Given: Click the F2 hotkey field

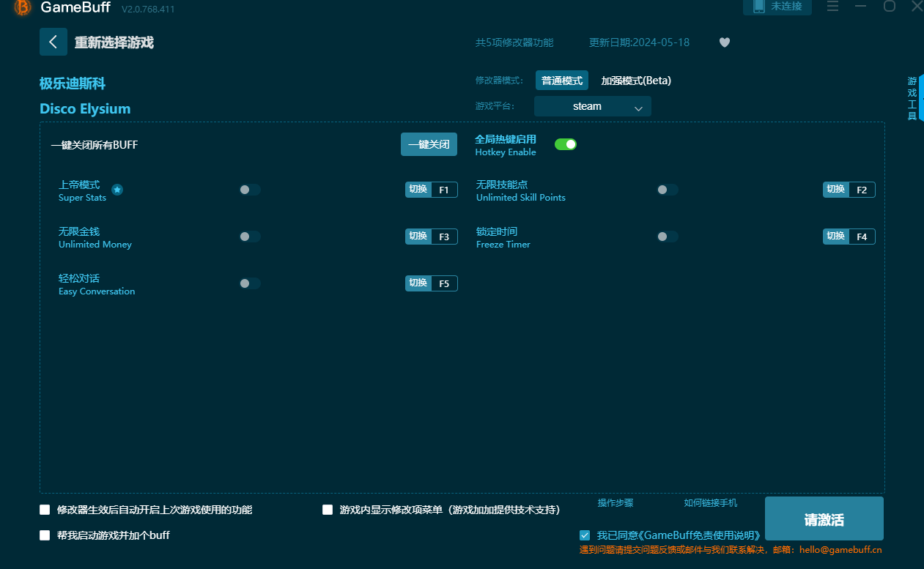Looking at the screenshot, I should coord(862,190).
